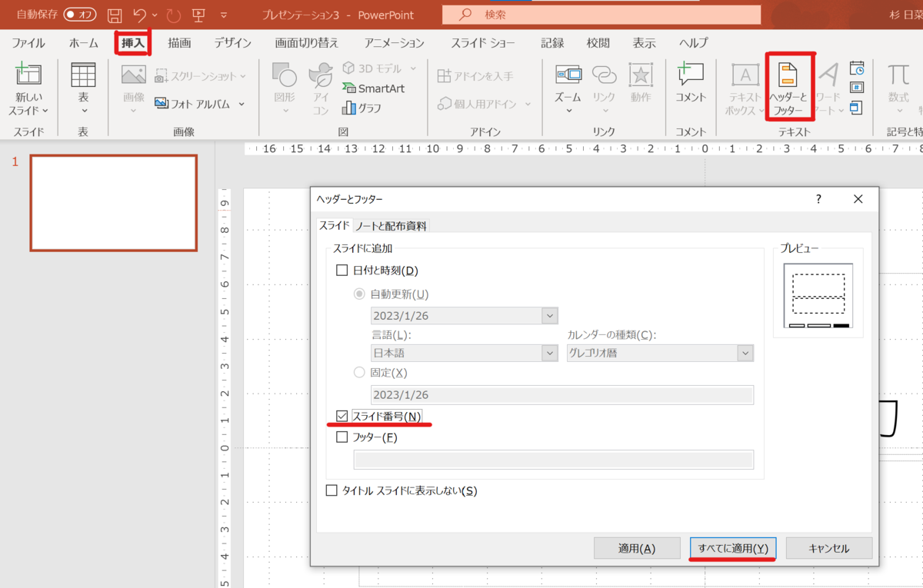
Task: Open the 画面切り替え tab
Action: (x=307, y=43)
